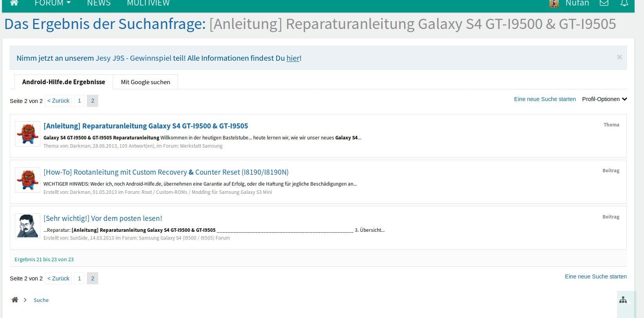Click the 'Beitrag' label on the Rootanleitung result

pyautogui.click(x=611, y=170)
